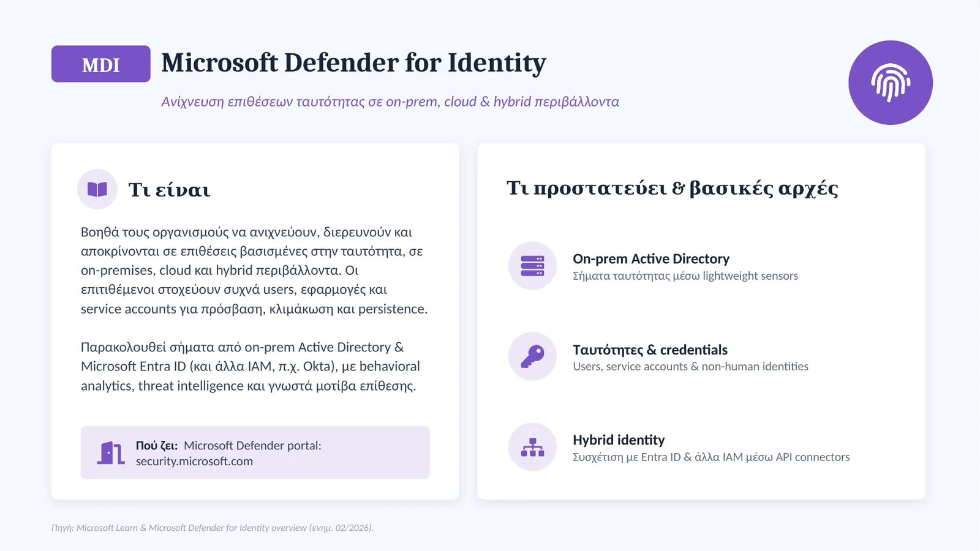The image size is (980, 551).
Task: Click the network hierarchy icon for Hybrid identity
Action: pos(532,447)
